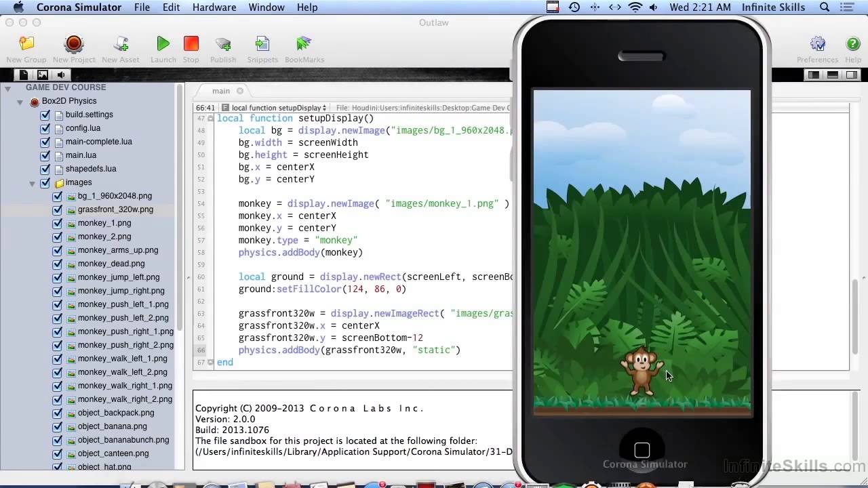
Task: Select object_canteen.png in the file list
Action: [113, 454]
